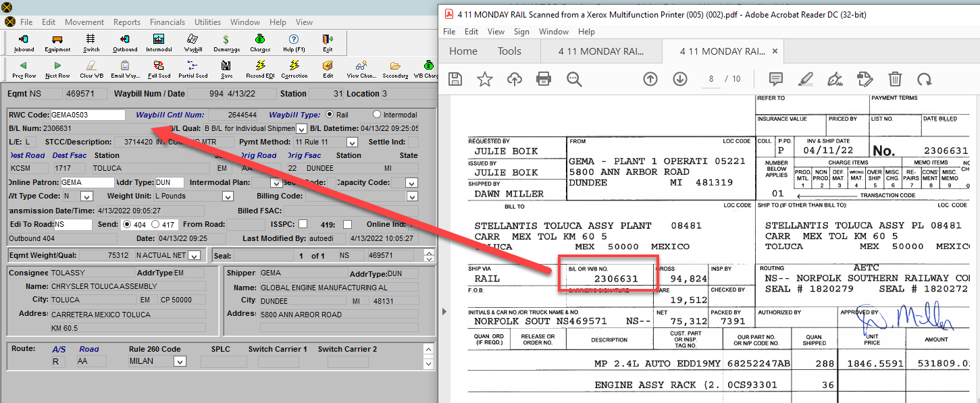
Task: Click the Clear WB eraser icon
Action: point(91,70)
